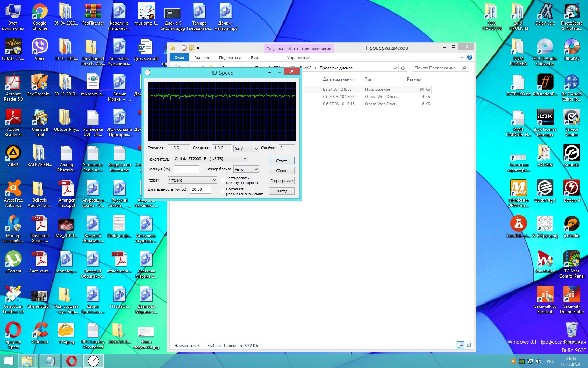Image resolution: width=588 pixels, height=368 pixels.
Task: Open the Файл tab in Explorer
Action: (x=180, y=57)
